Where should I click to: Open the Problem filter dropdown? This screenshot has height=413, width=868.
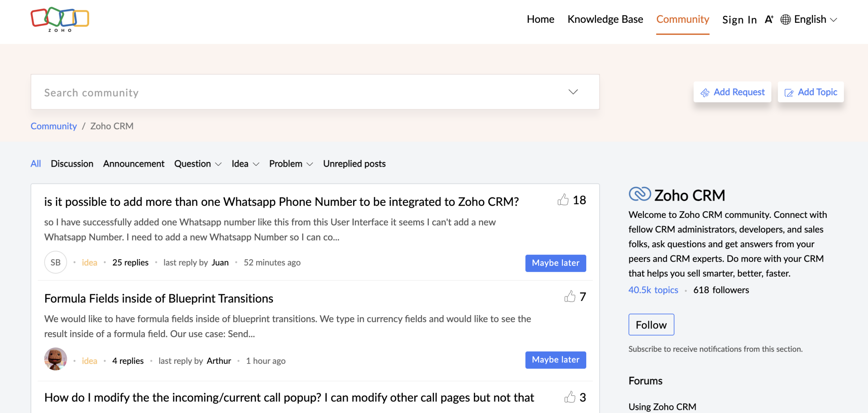click(x=291, y=164)
